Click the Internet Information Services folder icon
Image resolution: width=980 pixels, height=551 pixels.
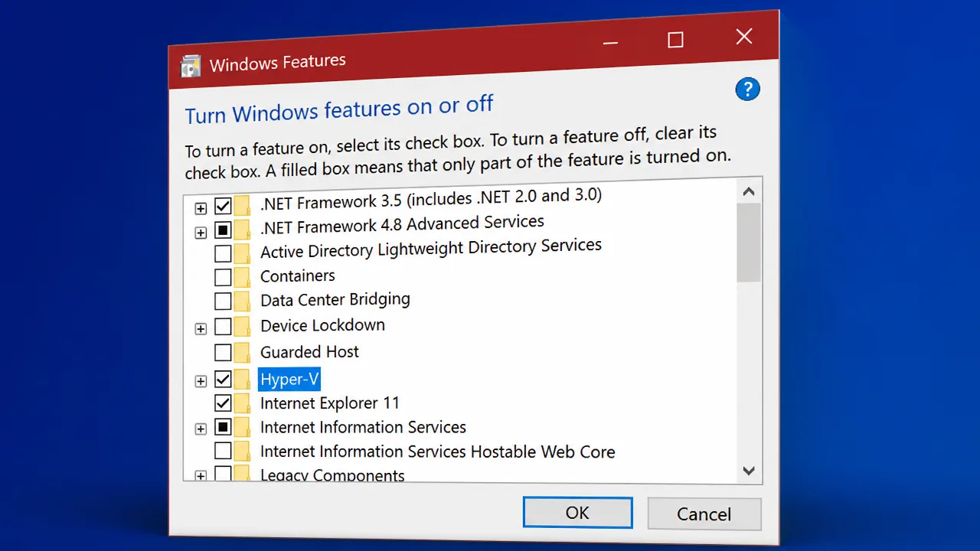242,426
